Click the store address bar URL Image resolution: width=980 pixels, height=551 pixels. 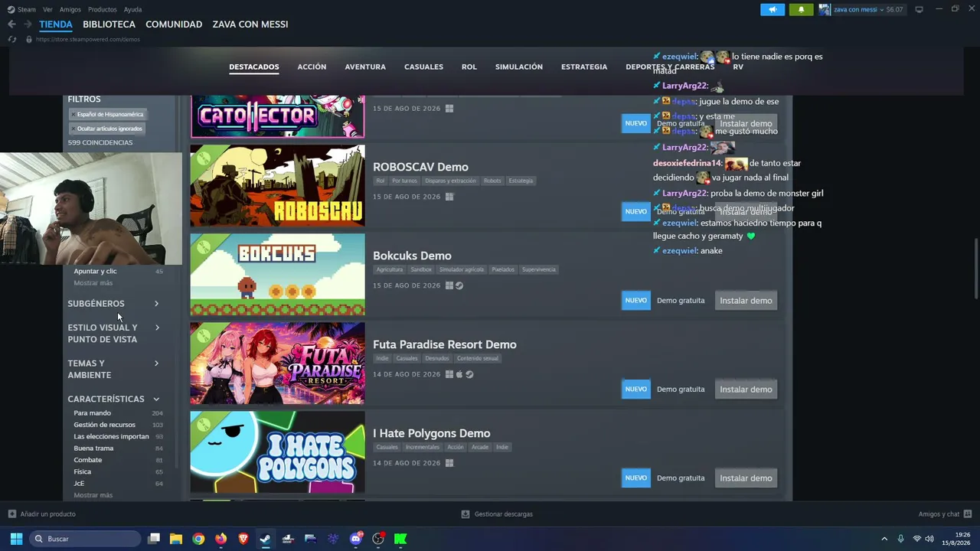click(x=87, y=39)
